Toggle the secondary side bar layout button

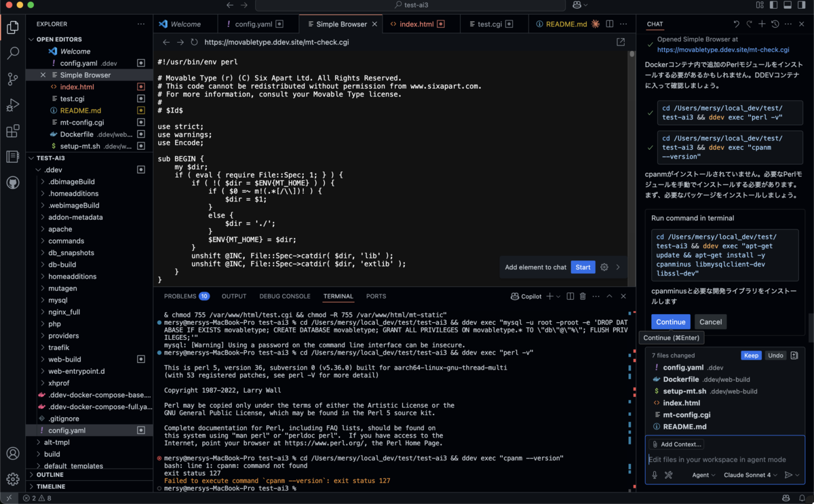pyautogui.click(x=801, y=5)
